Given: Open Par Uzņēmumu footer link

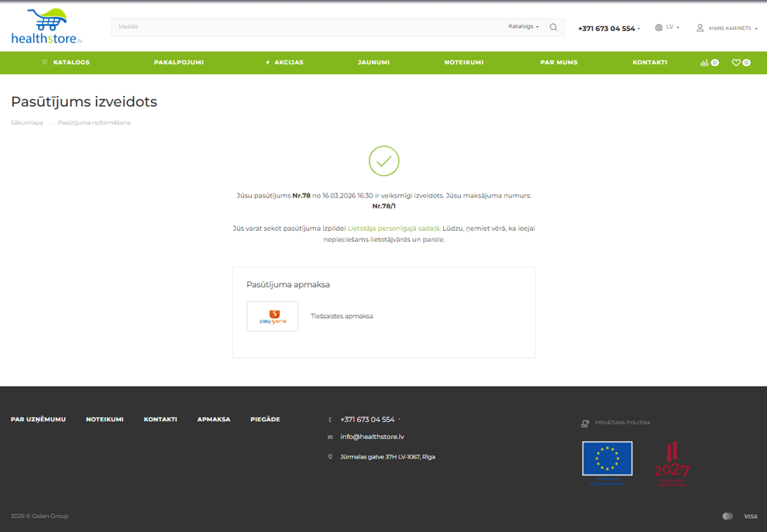Looking at the screenshot, I should click(x=38, y=420).
